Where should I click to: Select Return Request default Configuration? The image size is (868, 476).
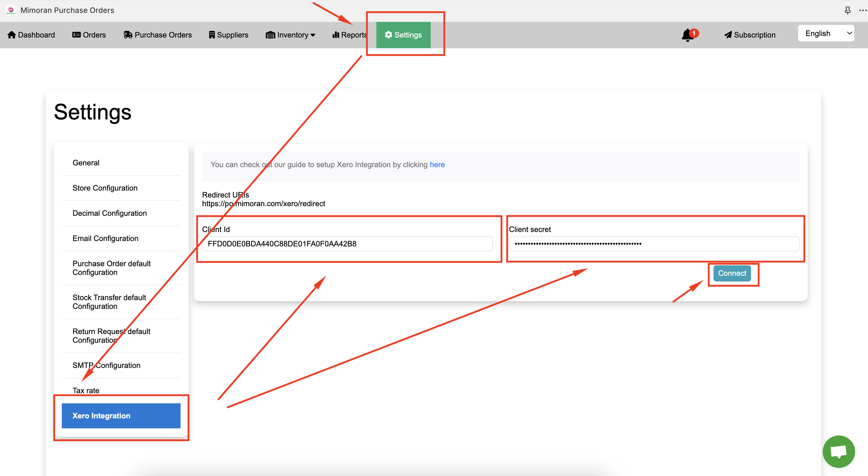(121, 336)
